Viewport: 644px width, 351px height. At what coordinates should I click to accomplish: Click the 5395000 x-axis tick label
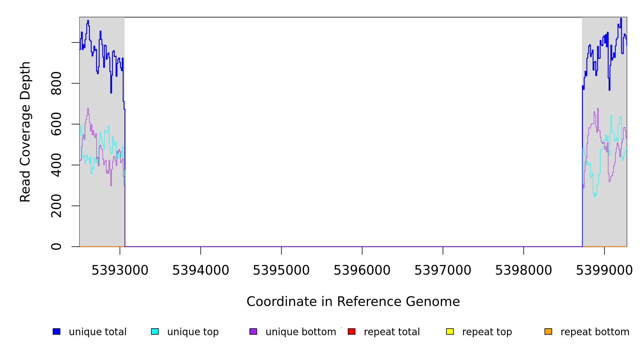pos(281,270)
